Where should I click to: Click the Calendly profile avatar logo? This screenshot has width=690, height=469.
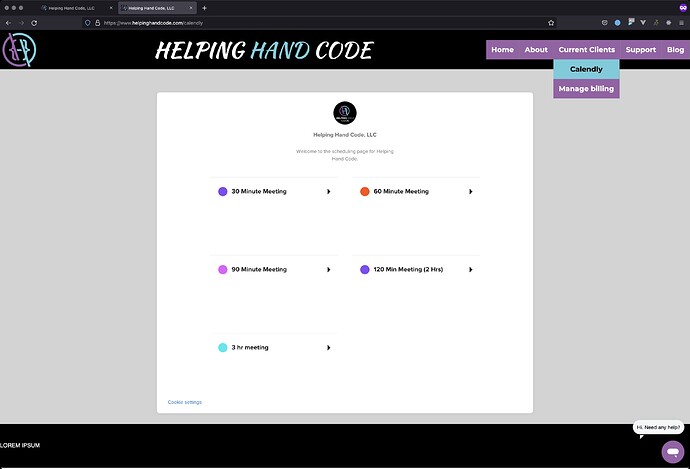pyautogui.click(x=345, y=113)
